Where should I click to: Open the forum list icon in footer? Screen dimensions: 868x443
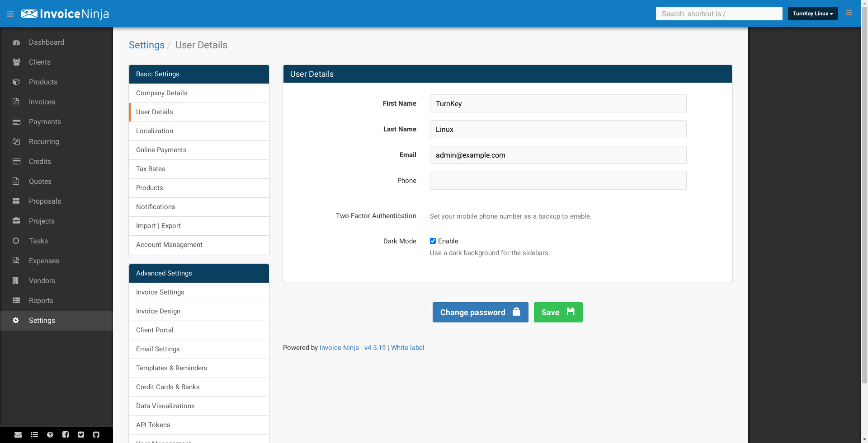click(34, 435)
